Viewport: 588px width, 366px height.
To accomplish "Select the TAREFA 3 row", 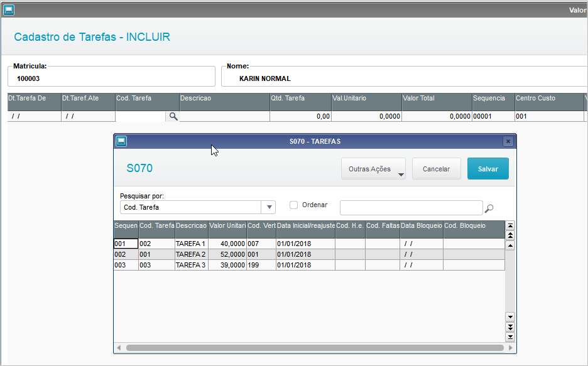I will [x=309, y=265].
